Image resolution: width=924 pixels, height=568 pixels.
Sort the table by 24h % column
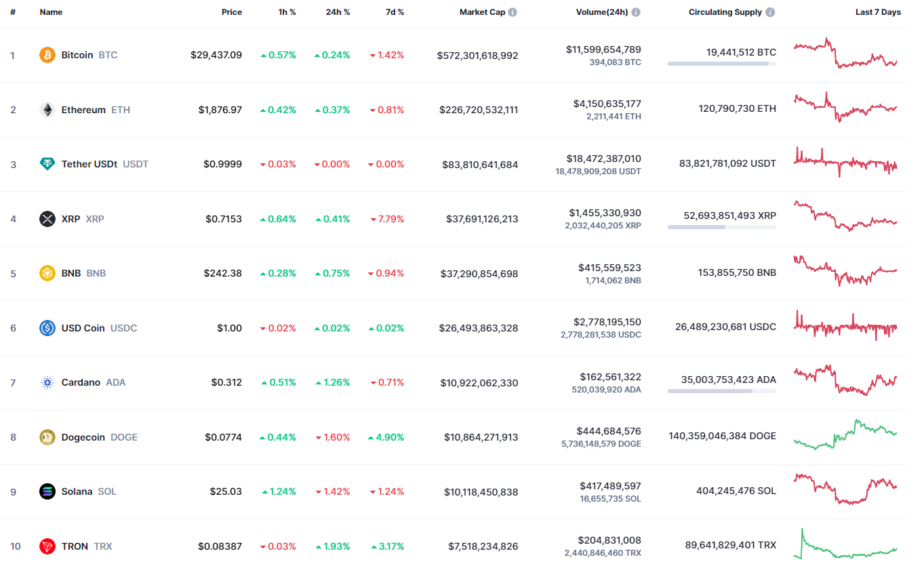pos(338,12)
